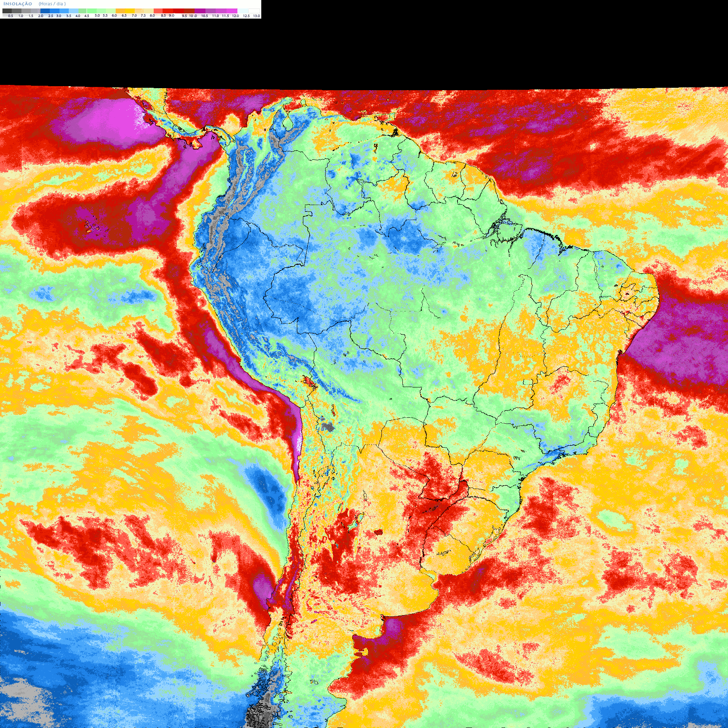Select the 0.5 legend value

click(11, 16)
